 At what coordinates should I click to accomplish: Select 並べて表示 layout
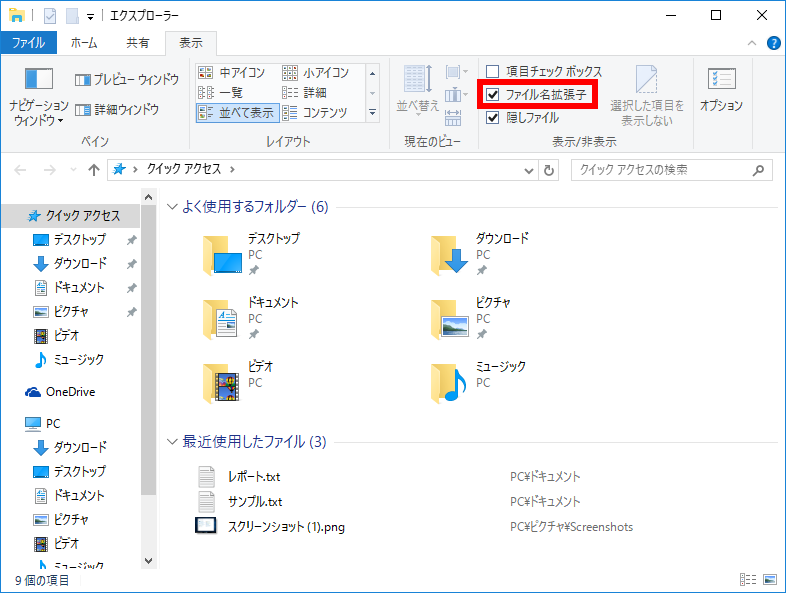pos(237,113)
